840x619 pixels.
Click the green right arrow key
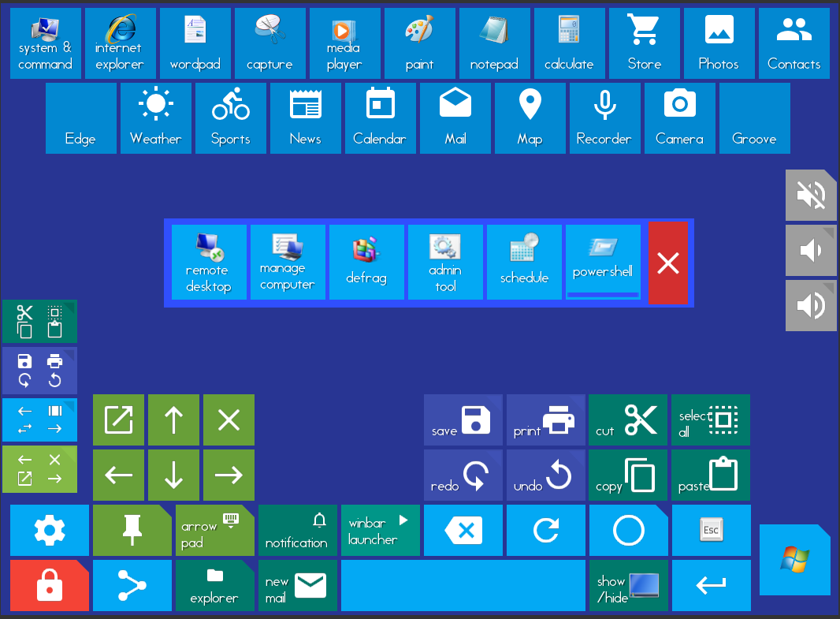[x=229, y=475]
